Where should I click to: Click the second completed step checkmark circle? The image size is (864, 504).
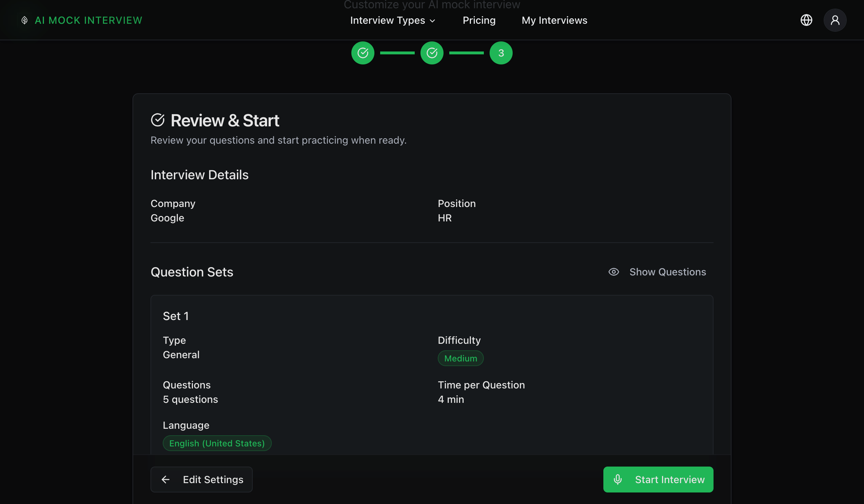pos(432,53)
